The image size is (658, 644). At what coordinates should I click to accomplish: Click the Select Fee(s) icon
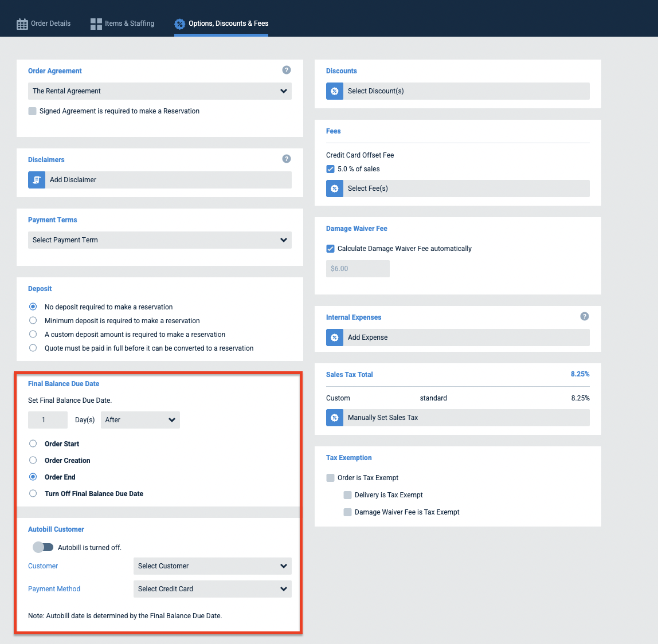(335, 188)
